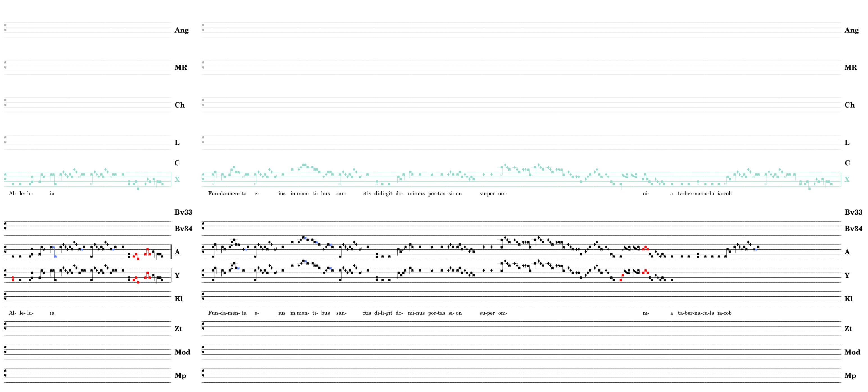Click the red note on the Alleluia Y staff start
This screenshot has width=868, height=392.
(x=13, y=279)
